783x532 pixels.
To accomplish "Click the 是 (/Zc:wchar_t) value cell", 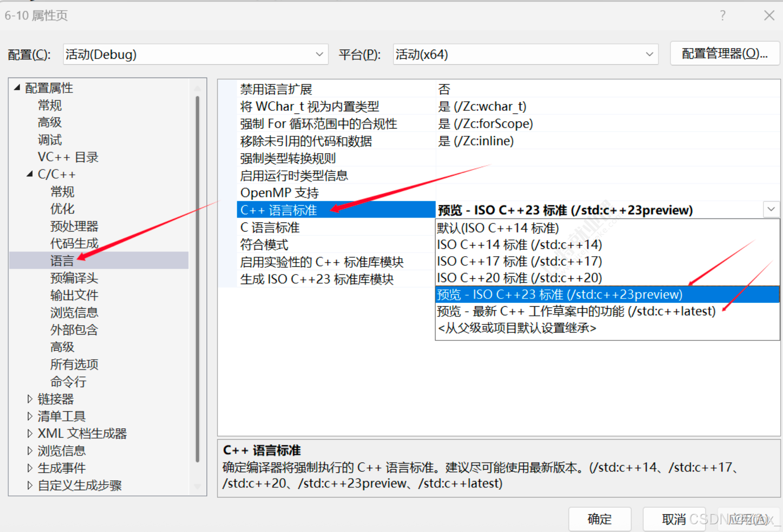I will click(608, 106).
